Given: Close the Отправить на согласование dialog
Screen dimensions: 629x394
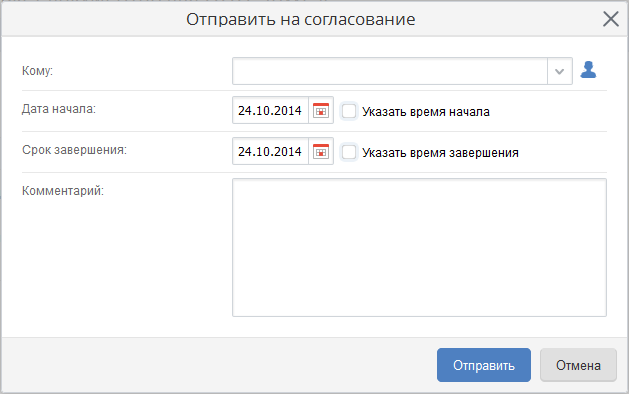Looking at the screenshot, I should [611, 19].
